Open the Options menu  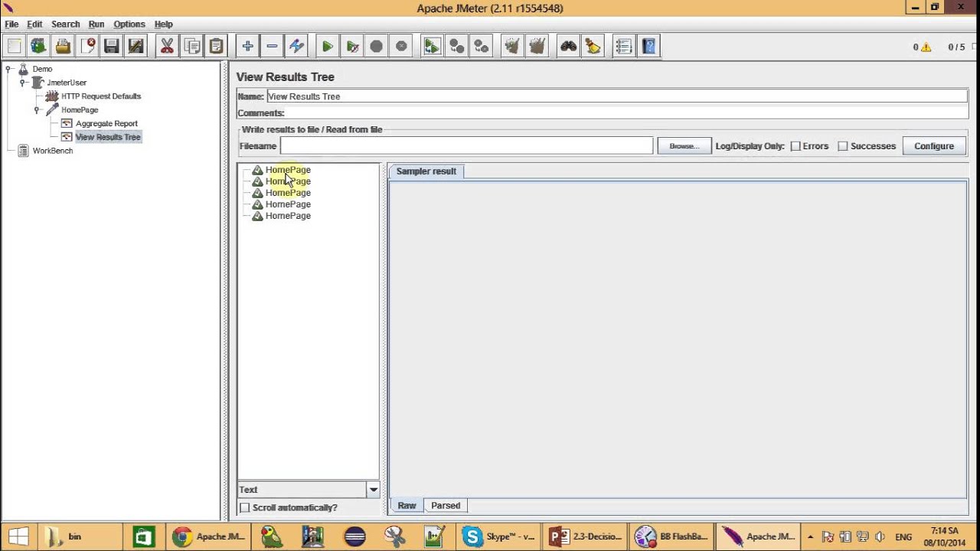pos(129,24)
